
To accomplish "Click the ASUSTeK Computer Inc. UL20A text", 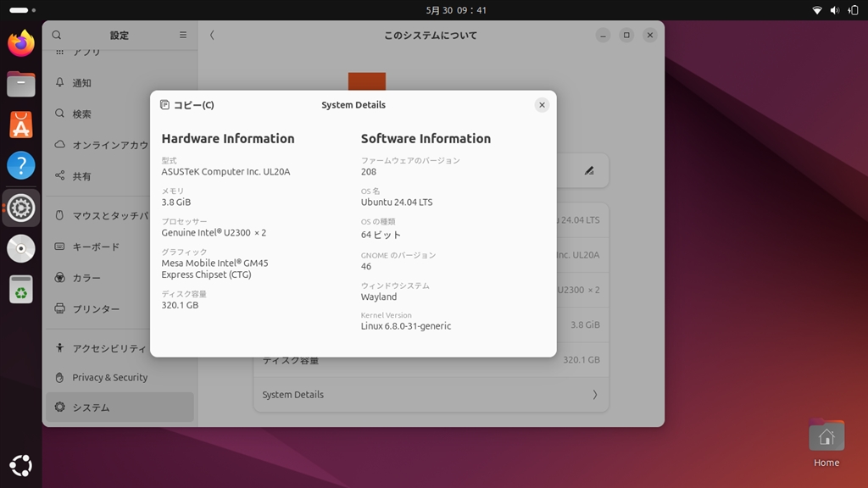I will click(x=225, y=171).
